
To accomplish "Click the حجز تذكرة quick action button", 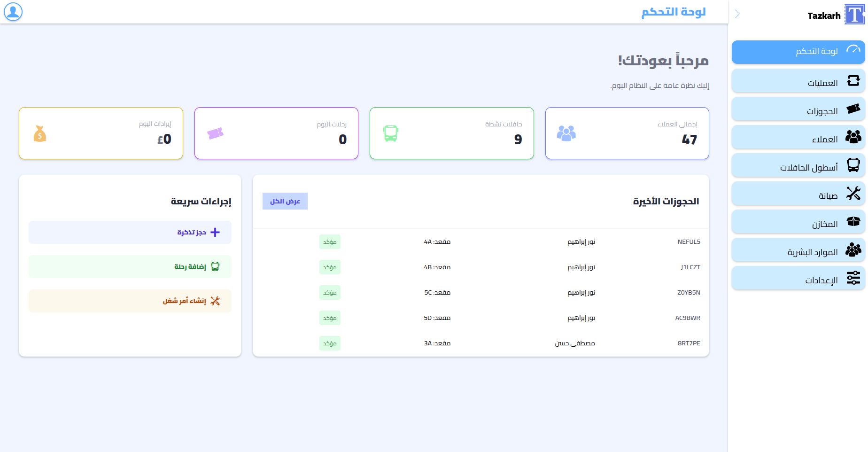I will [130, 233].
